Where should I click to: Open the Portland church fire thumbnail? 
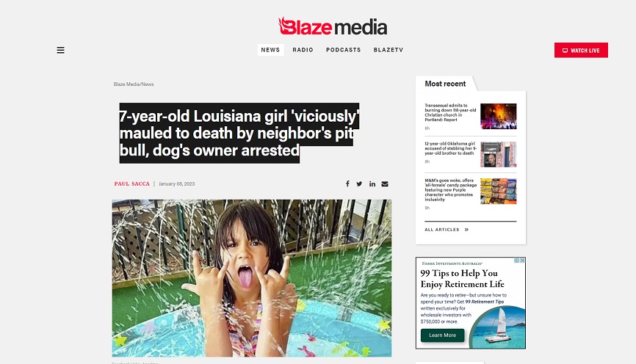pos(499,117)
